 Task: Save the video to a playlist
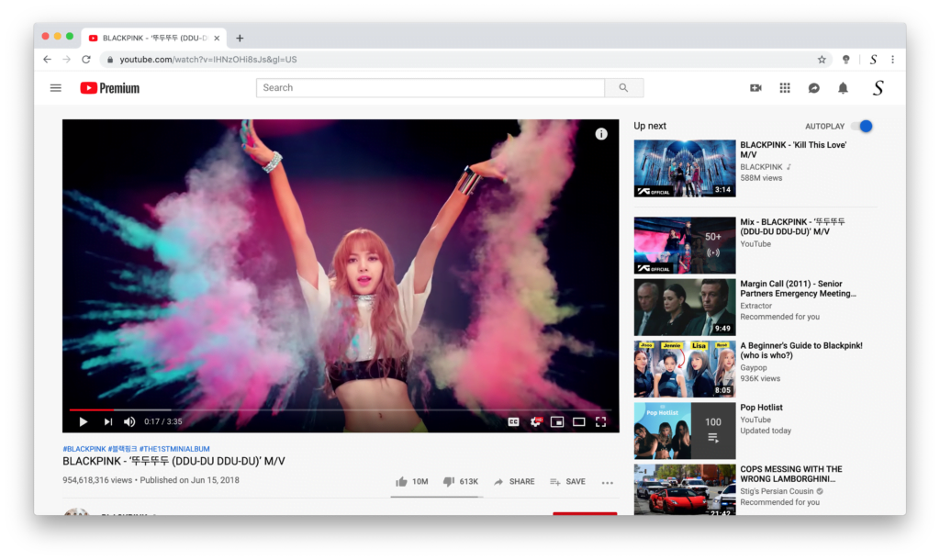pyautogui.click(x=567, y=481)
